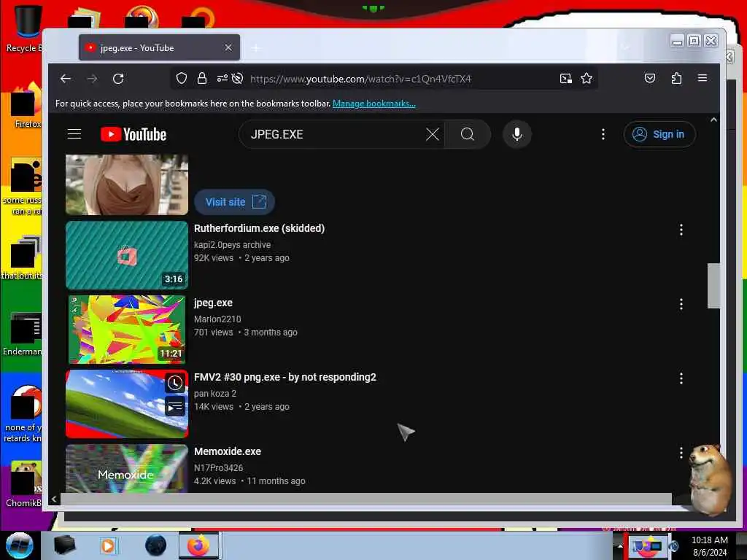Open Rutherfordium.exe (skidded) video title
The height and width of the screenshot is (560, 747).
coord(259,228)
